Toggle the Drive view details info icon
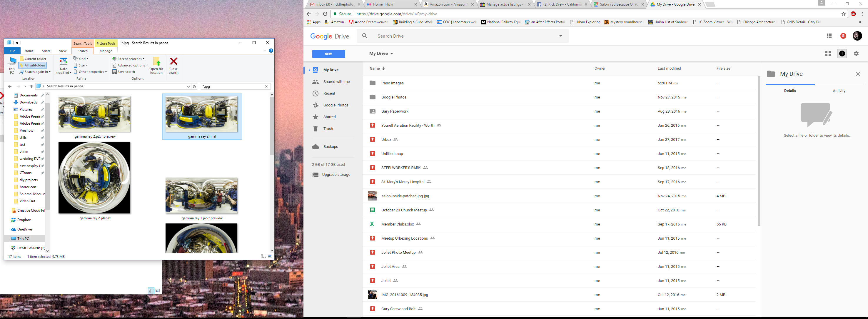The height and width of the screenshot is (319, 868). pyautogui.click(x=842, y=54)
